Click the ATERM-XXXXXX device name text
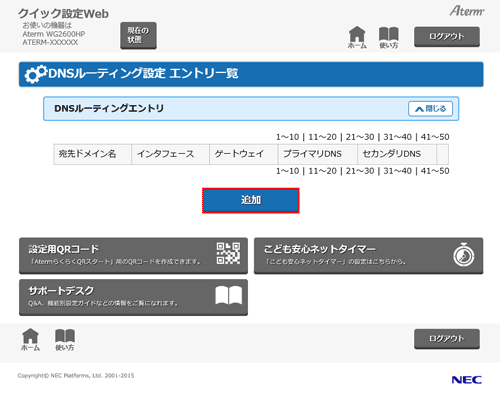The image size is (500, 393). click(50, 42)
